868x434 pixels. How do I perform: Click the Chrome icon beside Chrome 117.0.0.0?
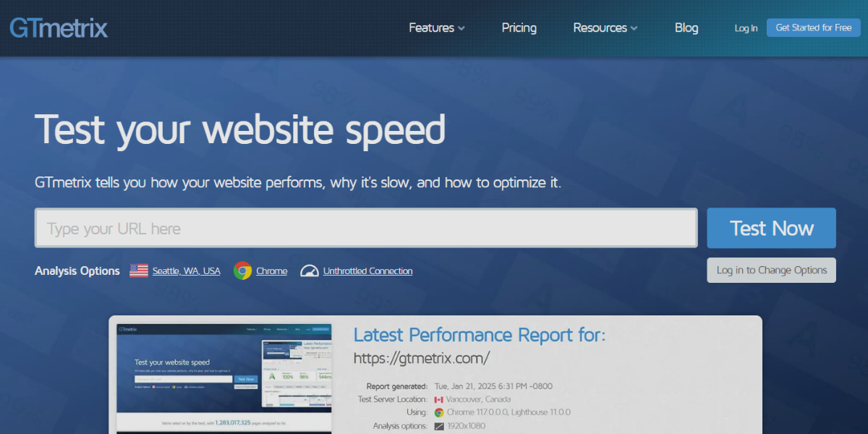click(x=438, y=412)
